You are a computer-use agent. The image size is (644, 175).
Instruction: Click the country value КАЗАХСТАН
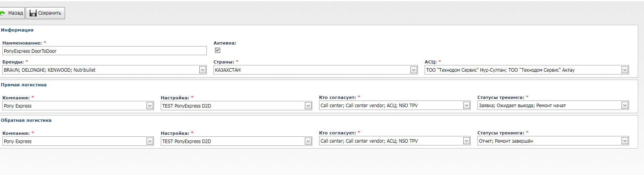click(228, 70)
